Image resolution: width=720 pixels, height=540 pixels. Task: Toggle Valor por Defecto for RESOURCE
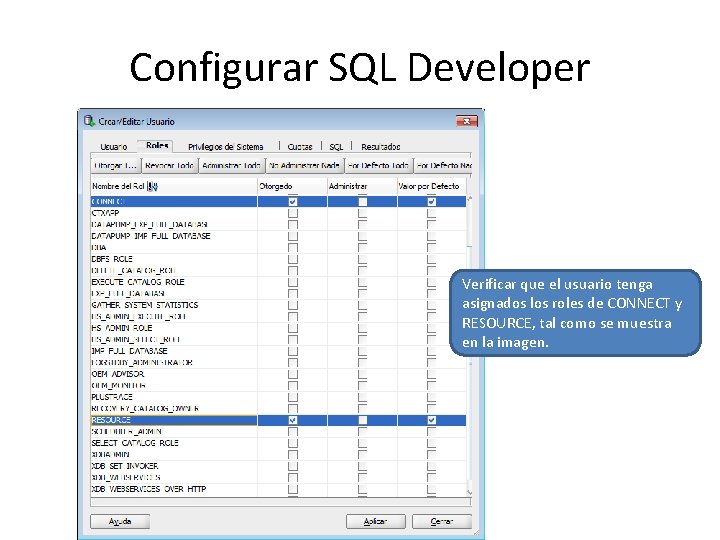pyautogui.click(x=432, y=420)
